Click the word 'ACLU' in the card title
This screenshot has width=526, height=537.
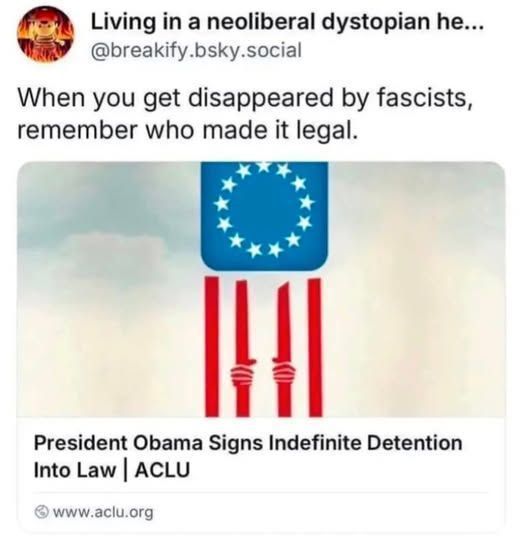click(x=162, y=470)
